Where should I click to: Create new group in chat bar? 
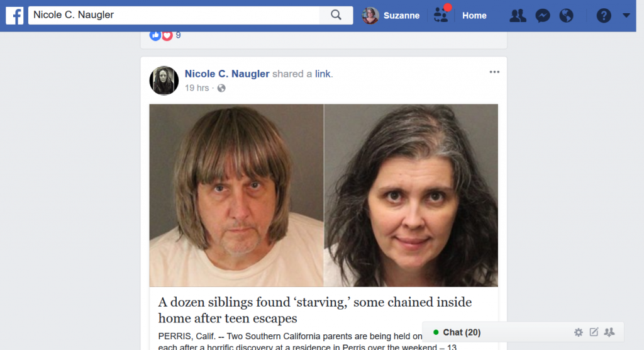(609, 332)
